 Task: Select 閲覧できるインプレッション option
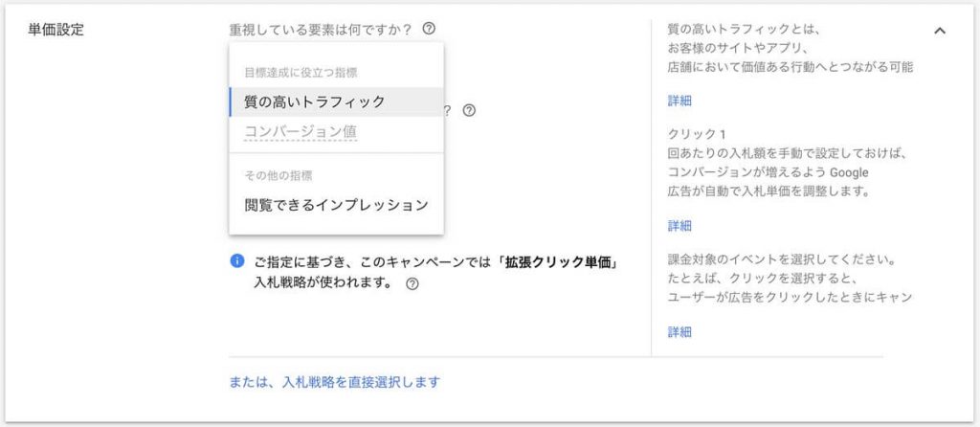pyautogui.click(x=336, y=205)
